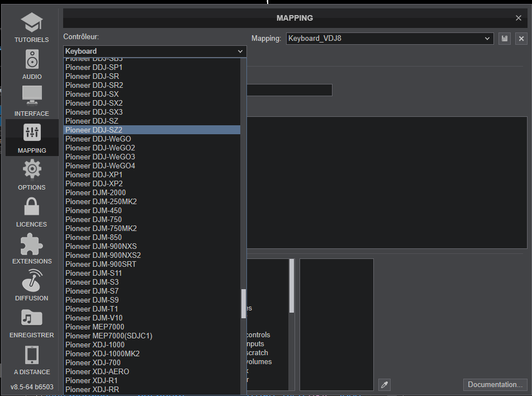Select Pioneer MEP7000(SDJC1) entry
Screen dimensions: 532x396
[x=151, y=336]
